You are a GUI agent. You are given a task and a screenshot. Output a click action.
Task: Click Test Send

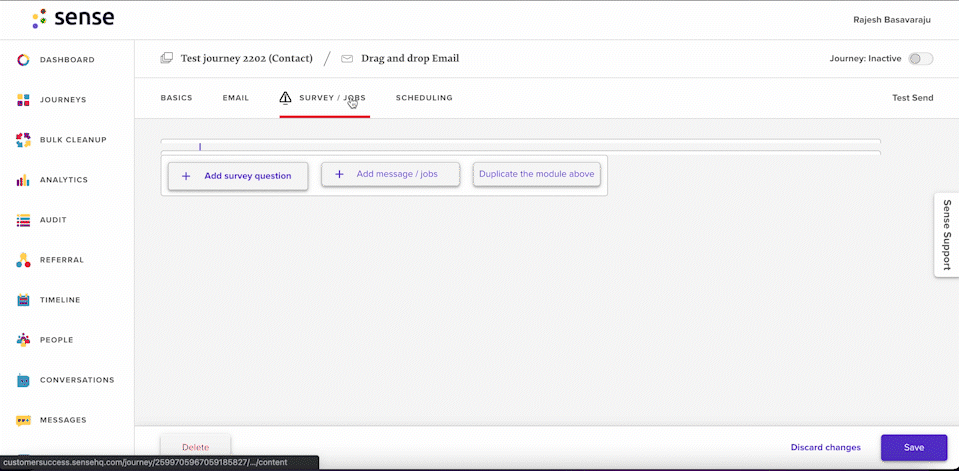tap(913, 98)
